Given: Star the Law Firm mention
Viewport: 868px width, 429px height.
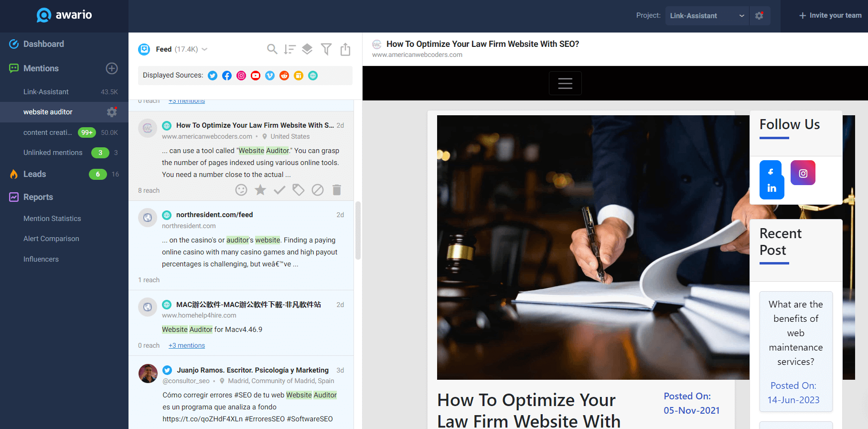Looking at the screenshot, I should (x=260, y=190).
